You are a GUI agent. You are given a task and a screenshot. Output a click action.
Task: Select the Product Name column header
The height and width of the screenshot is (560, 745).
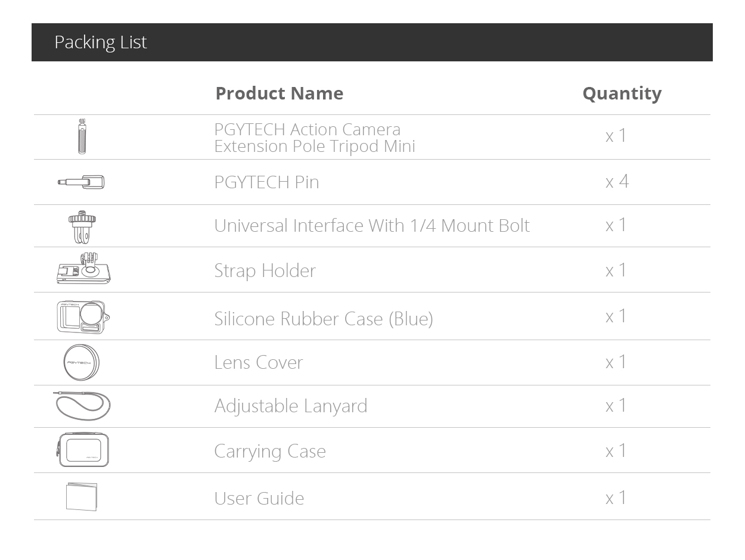tap(279, 93)
